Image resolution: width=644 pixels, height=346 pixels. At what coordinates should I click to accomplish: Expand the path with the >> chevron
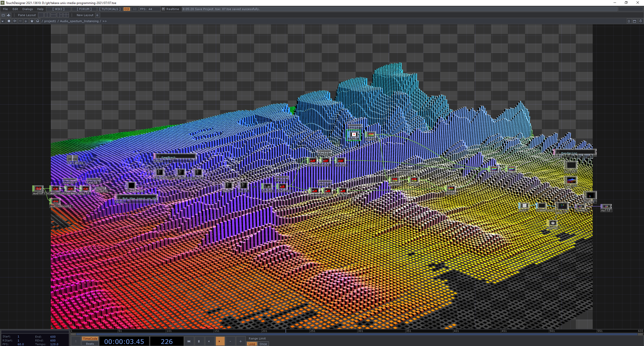tap(105, 21)
